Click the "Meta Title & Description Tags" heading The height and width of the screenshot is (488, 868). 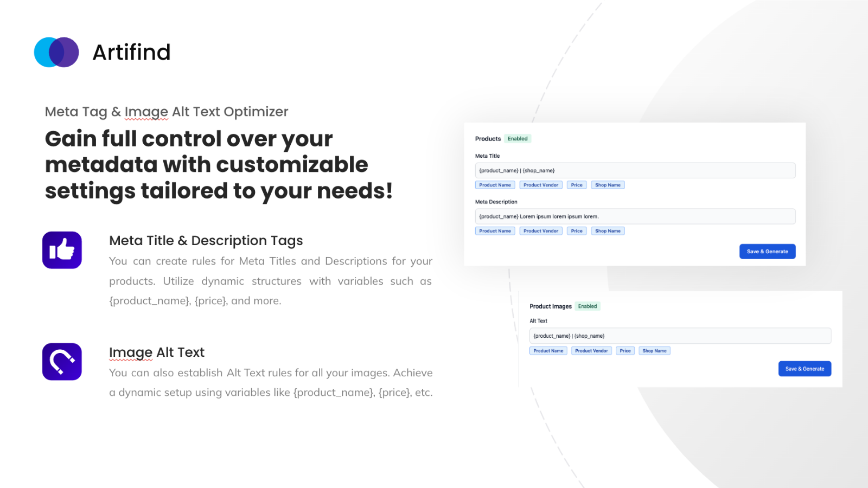[206, 241]
